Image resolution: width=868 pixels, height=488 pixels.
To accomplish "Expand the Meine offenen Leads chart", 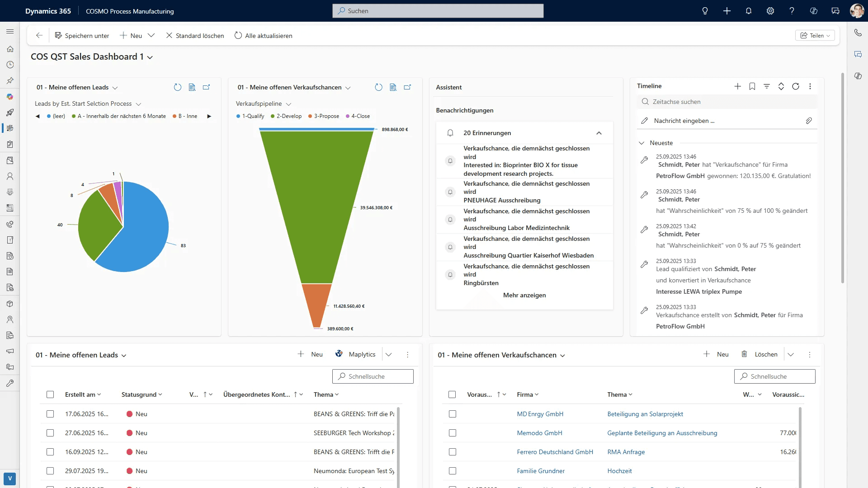I will (x=207, y=87).
